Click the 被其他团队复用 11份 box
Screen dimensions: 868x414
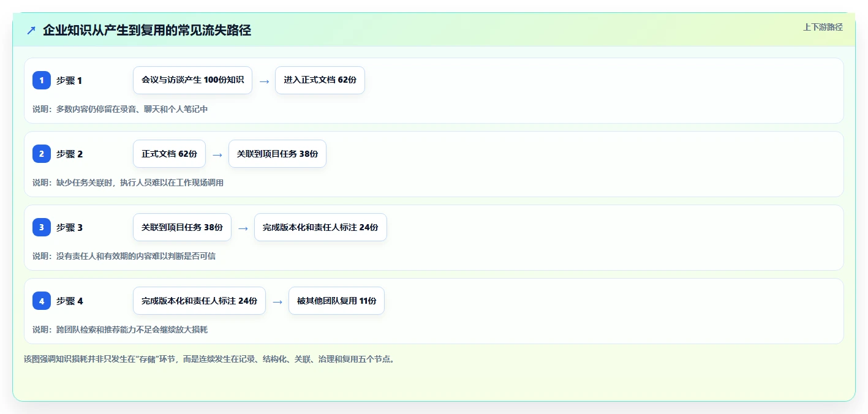pos(336,301)
